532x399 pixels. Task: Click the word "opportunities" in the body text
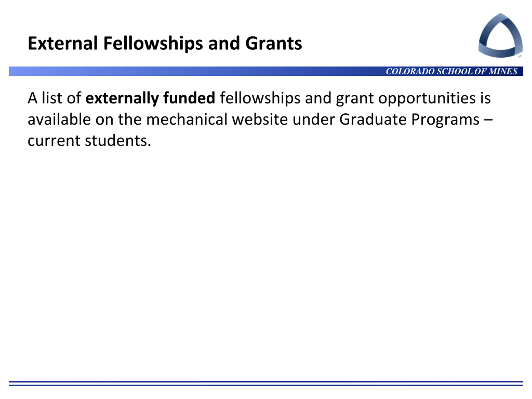point(427,98)
